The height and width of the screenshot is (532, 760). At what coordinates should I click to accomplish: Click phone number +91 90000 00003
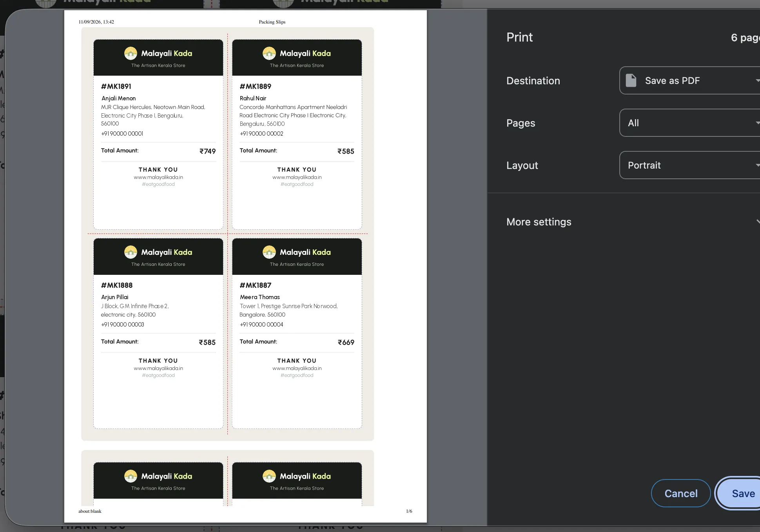coord(122,325)
